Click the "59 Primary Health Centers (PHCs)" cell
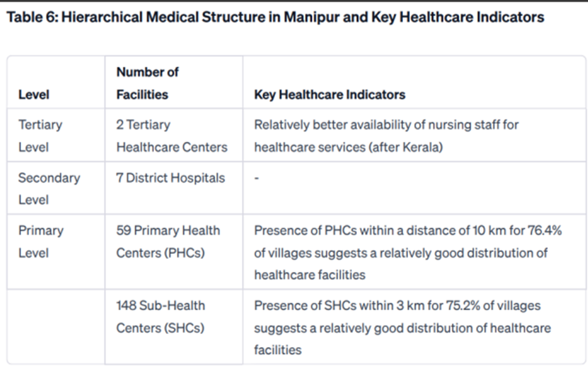The image size is (588, 379). coord(168,242)
